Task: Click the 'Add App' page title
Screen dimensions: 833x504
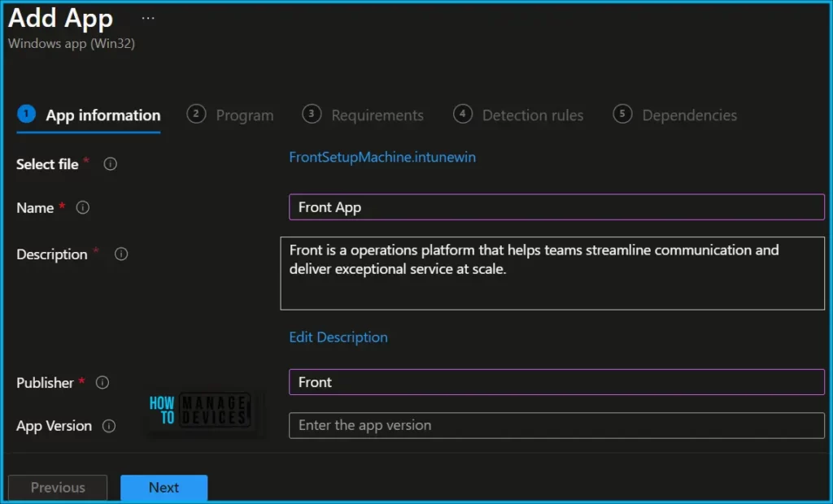Action: pos(60,18)
